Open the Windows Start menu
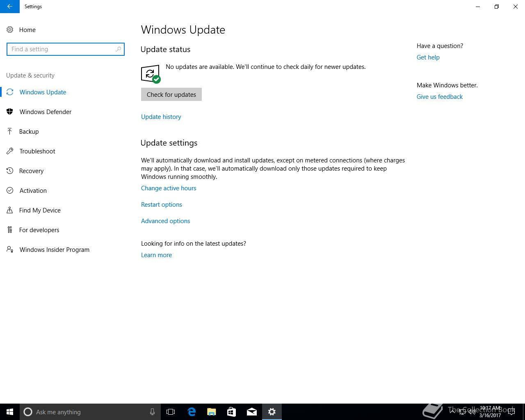525x420 pixels. [x=10, y=412]
